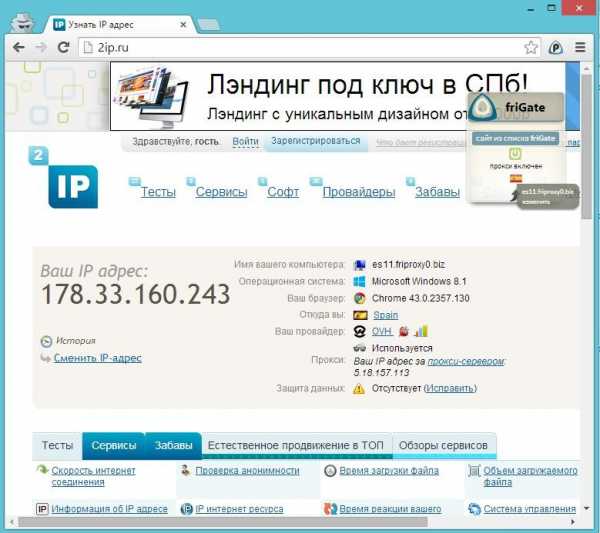Open the friGate extension icon in toolbar
The width and height of the screenshot is (600, 533).
click(555, 48)
